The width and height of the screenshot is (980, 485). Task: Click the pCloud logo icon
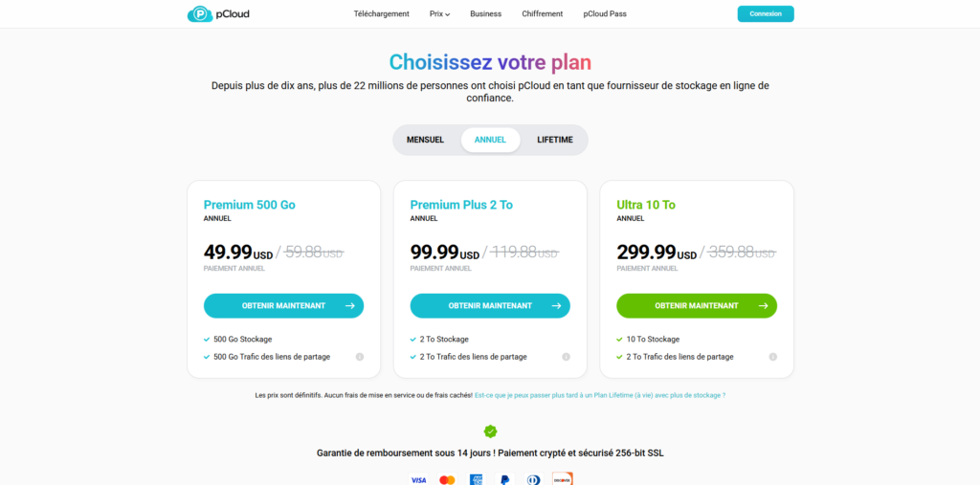tap(200, 14)
